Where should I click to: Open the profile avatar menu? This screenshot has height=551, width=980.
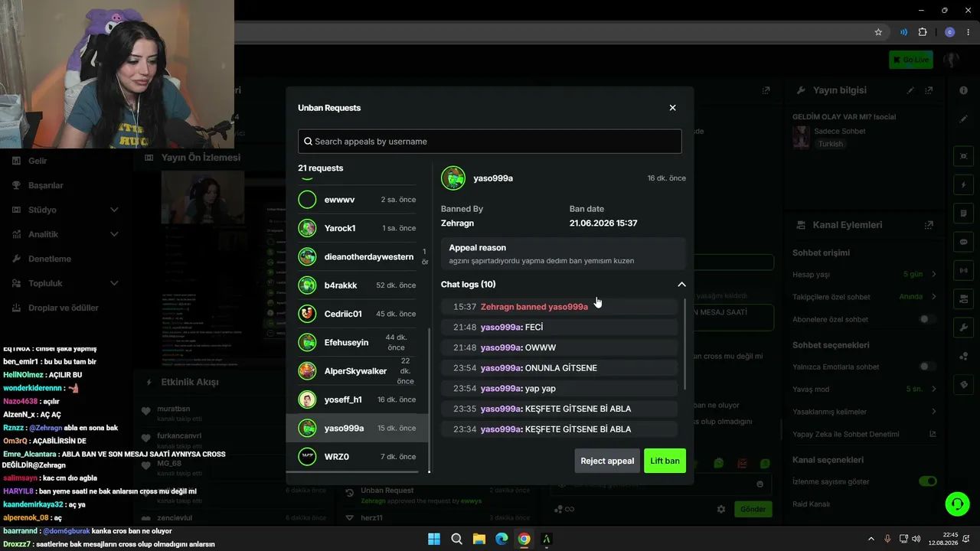click(952, 60)
